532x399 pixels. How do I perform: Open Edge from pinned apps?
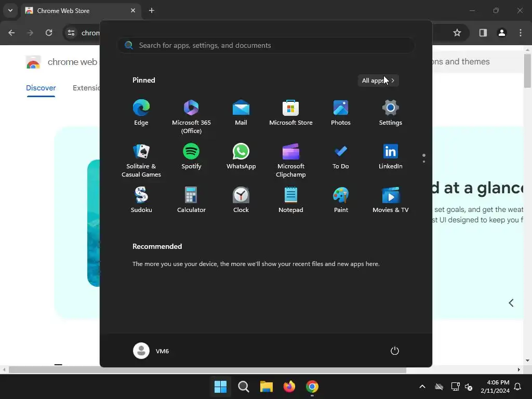click(x=141, y=113)
